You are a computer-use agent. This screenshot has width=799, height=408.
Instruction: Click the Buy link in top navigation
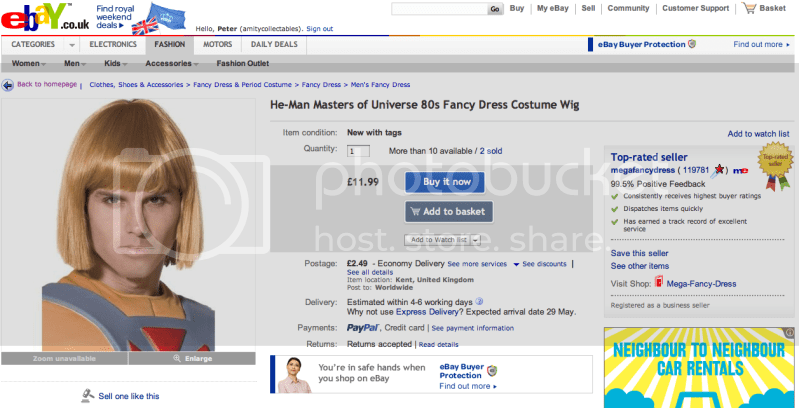pos(517,8)
